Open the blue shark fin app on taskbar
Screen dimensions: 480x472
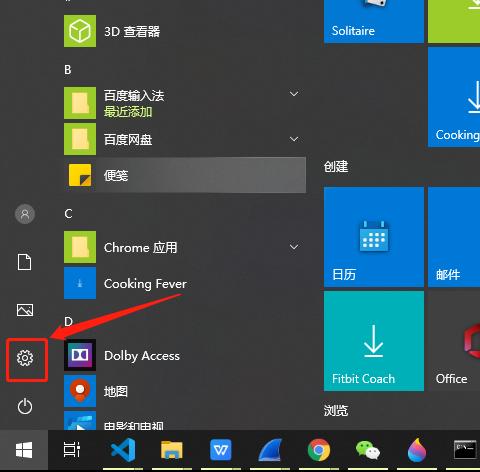(270, 450)
